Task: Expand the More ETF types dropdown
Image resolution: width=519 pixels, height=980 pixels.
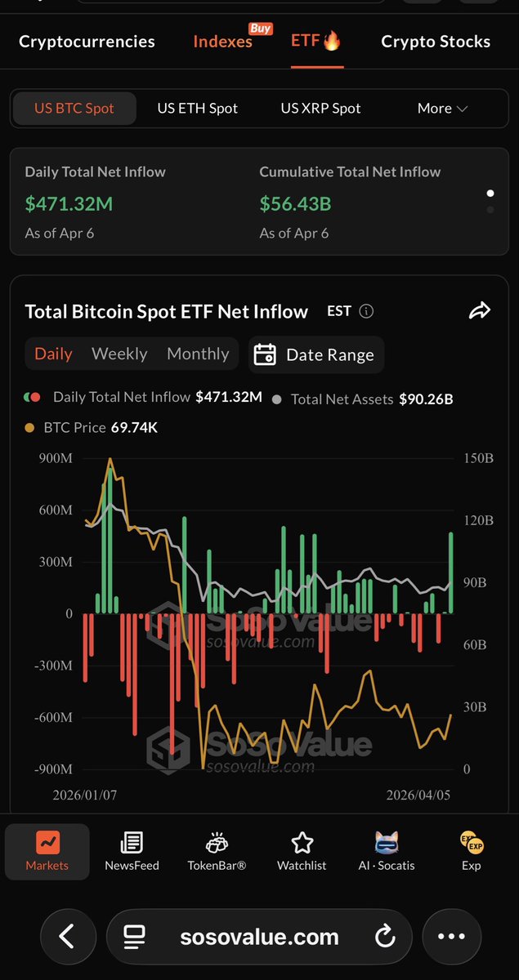Action: point(442,108)
